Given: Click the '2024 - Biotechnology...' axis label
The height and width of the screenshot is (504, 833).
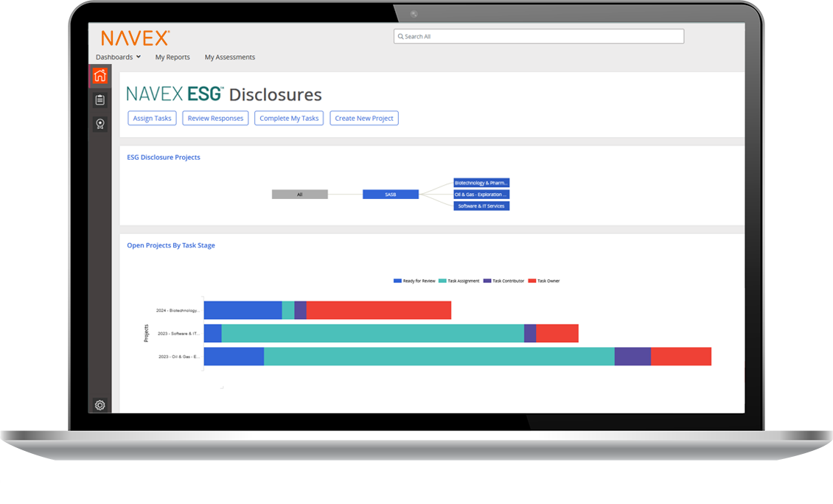Looking at the screenshot, I should [178, 310].
